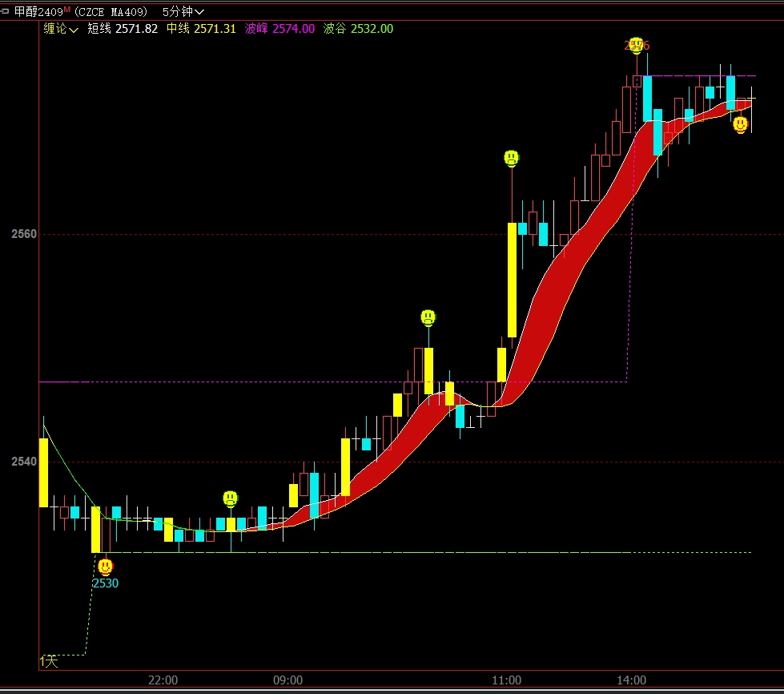Click the lowest green sad face marker
Screen dimensions: 784x694
click(x=231, y=498)
